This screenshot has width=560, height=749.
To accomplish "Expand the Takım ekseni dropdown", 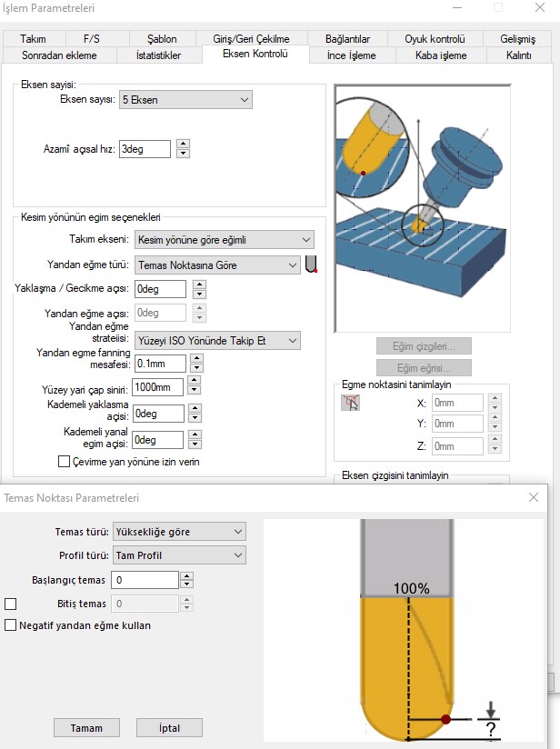I will (224, 240).
